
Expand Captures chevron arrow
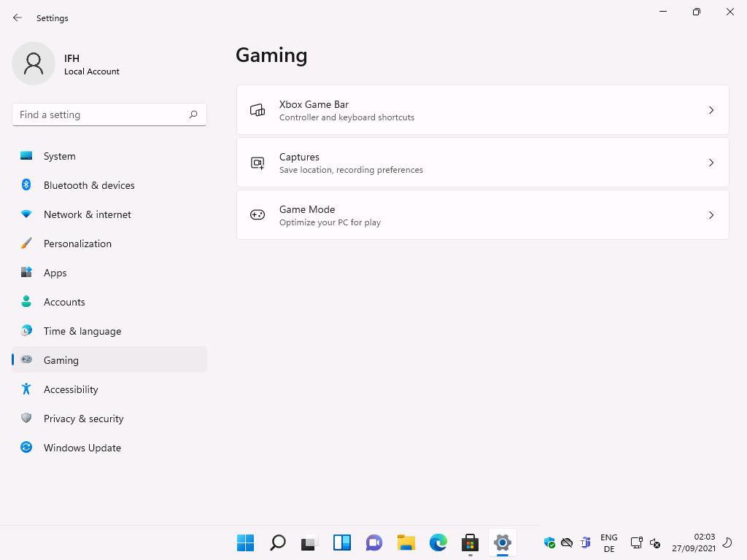coord(711,163)
